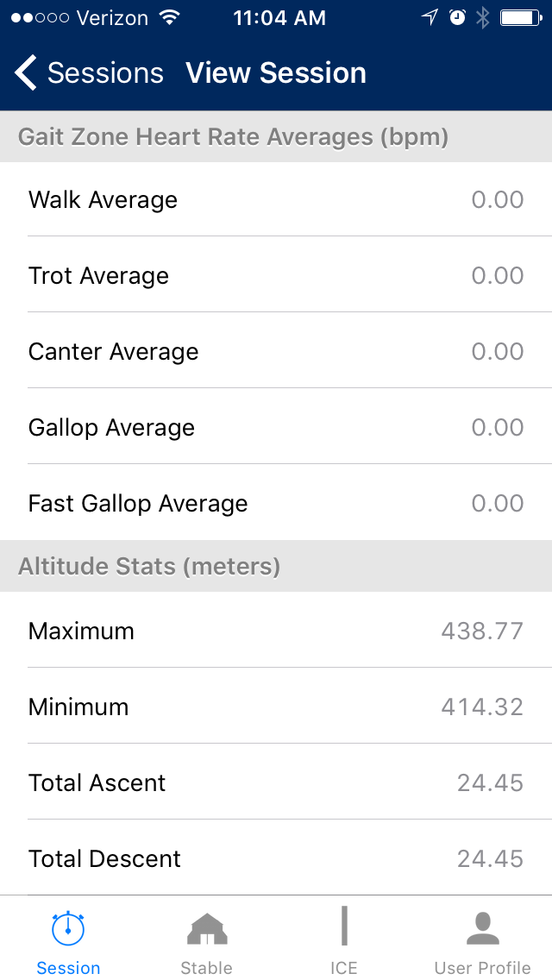Open the Session stopwatch icon
Screen dimensions: 552x980
(68, 927)
